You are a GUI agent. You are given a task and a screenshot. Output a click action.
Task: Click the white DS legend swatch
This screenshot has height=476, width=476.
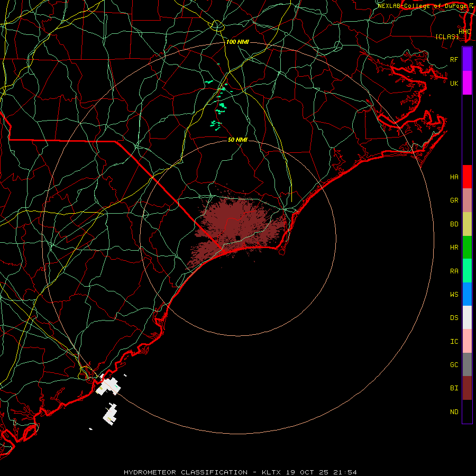click(x=467, y=317)
